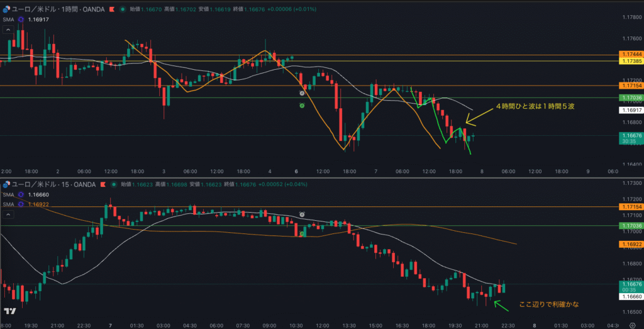Image resolution: width=644 pixels, height=329 pixels.
Task: Click the red flag icon beside the 1-hour chart title
Action: [x=111, y=10]
